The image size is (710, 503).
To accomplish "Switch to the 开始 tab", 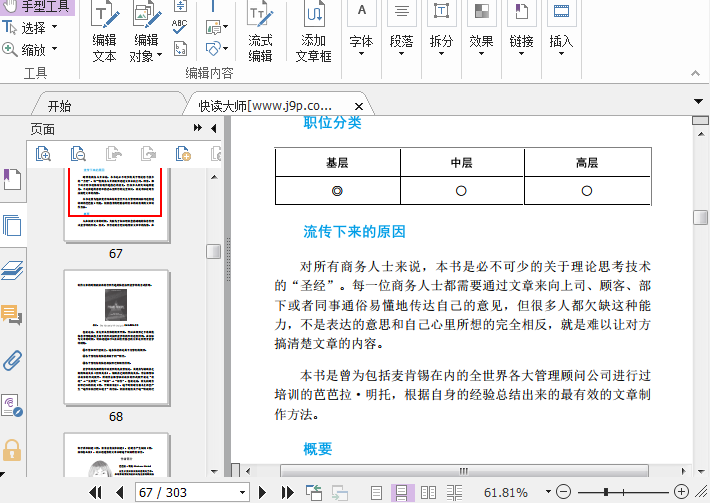I will 59,105.
